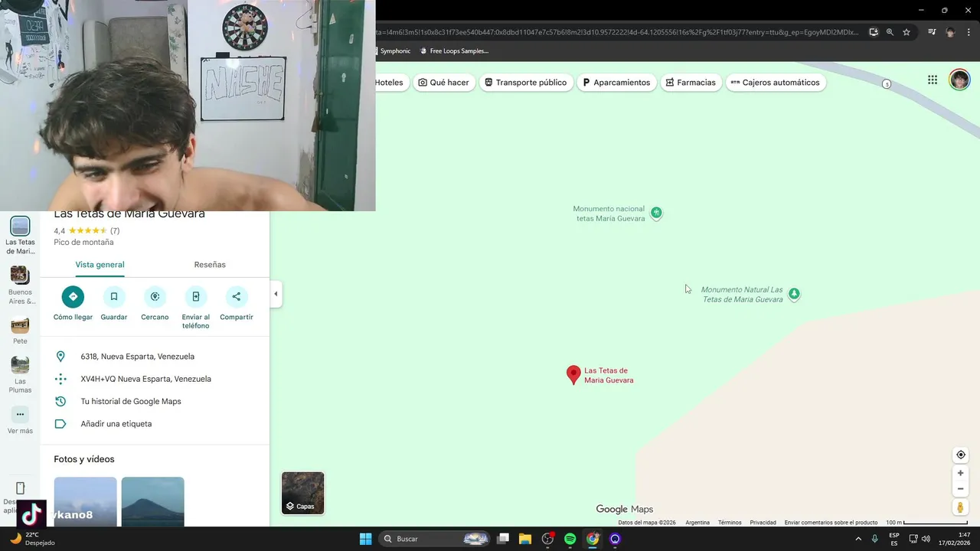Zoom in on the map

click(960, 473)
